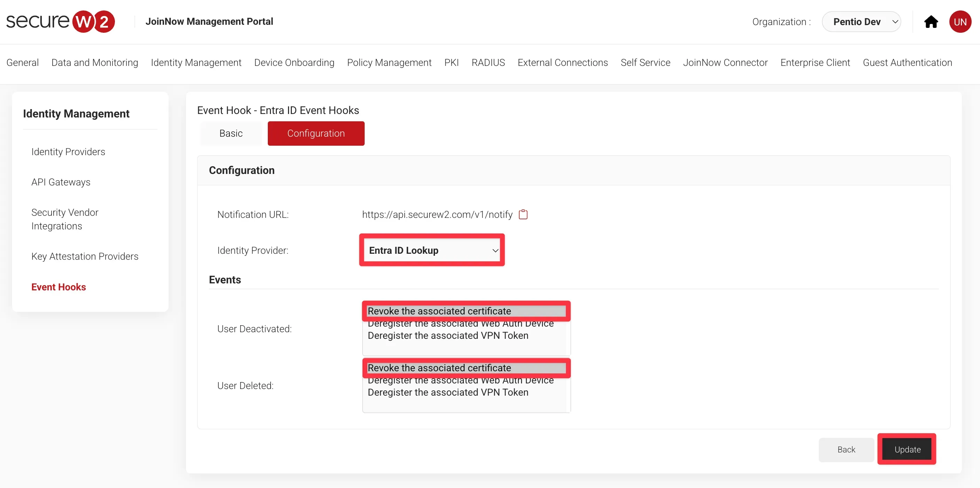Go to Identity Providers in sidebar

click(x=68, y=152)
